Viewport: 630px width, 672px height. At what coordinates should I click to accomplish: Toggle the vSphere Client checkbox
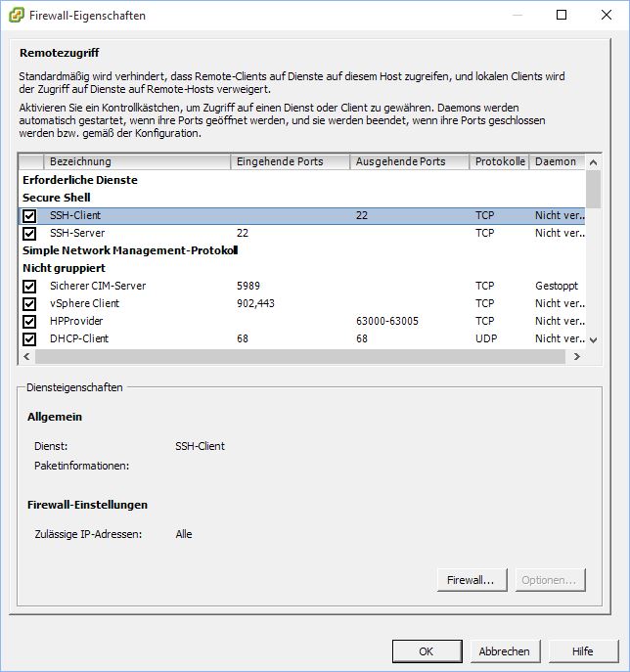click(x=29, y=303)
